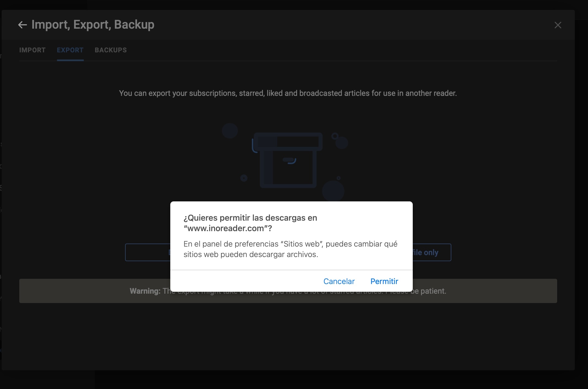Click the partially hidden left export button
The width and height of the screenshot is (588, 389).
point(148,252)
